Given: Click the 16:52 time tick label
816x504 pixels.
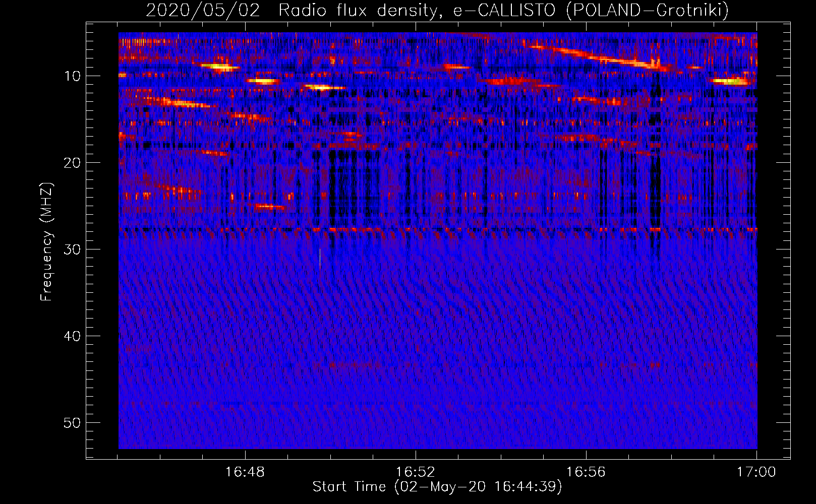Looking at the screenshot, I should click(x=415, y=472).
